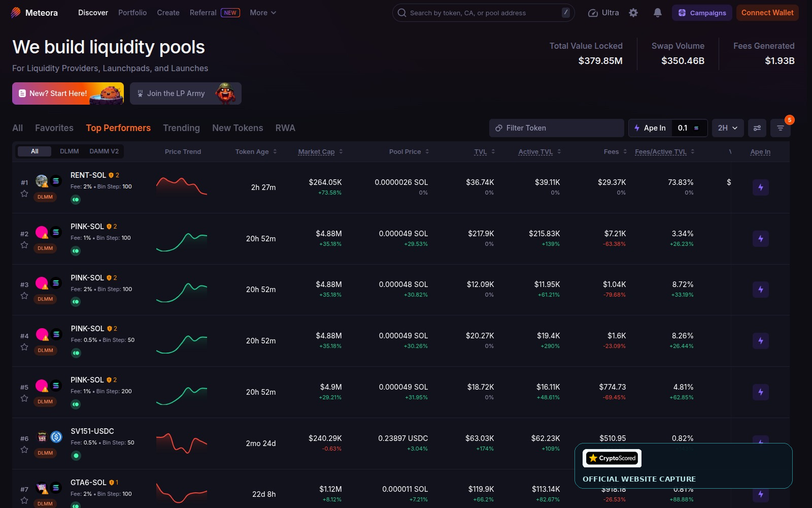The height and width of the screenshot is (508, 812).
Task: Click the token pair icon of PINK-SOL #2
Action: tap(49, 232)
